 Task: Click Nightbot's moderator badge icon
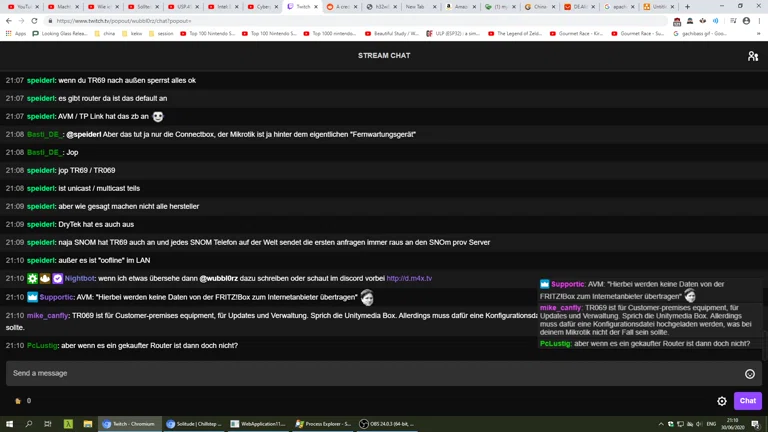pos(32,279)
